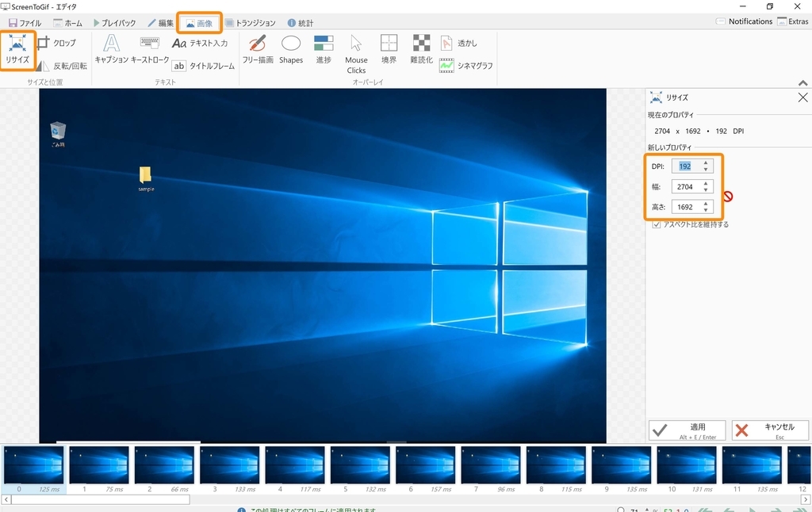Select frame 5 thumbnail

(360, 465)
